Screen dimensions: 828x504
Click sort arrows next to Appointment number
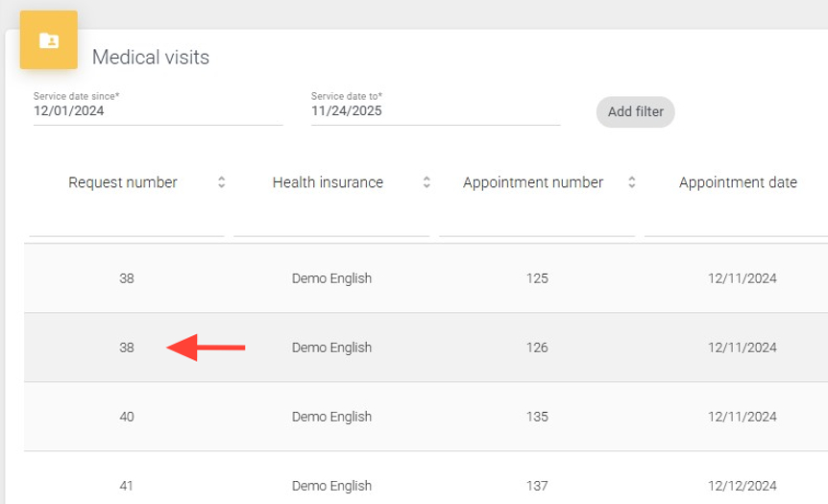coord(632,182)
